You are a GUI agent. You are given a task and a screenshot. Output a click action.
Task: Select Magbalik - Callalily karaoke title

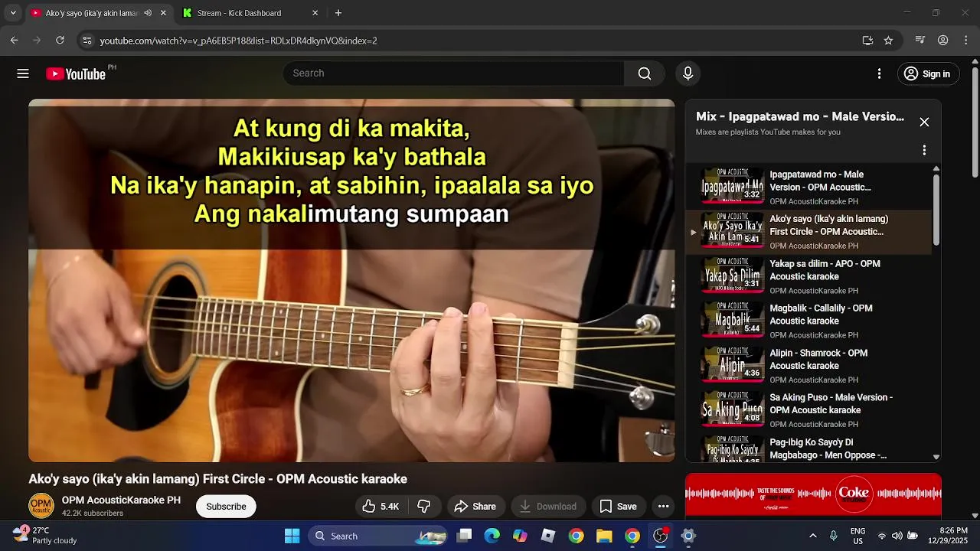click(821, 315)
